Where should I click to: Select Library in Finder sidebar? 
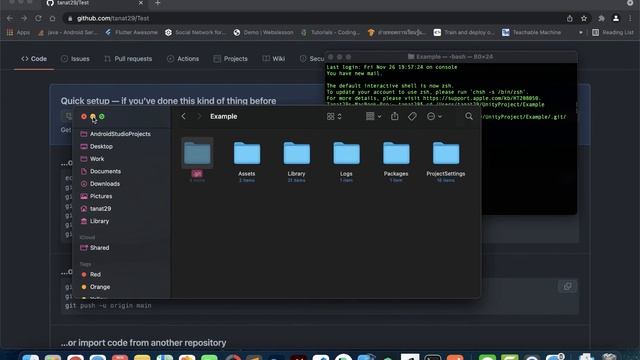pyautogui.click(x=95, y=221)
